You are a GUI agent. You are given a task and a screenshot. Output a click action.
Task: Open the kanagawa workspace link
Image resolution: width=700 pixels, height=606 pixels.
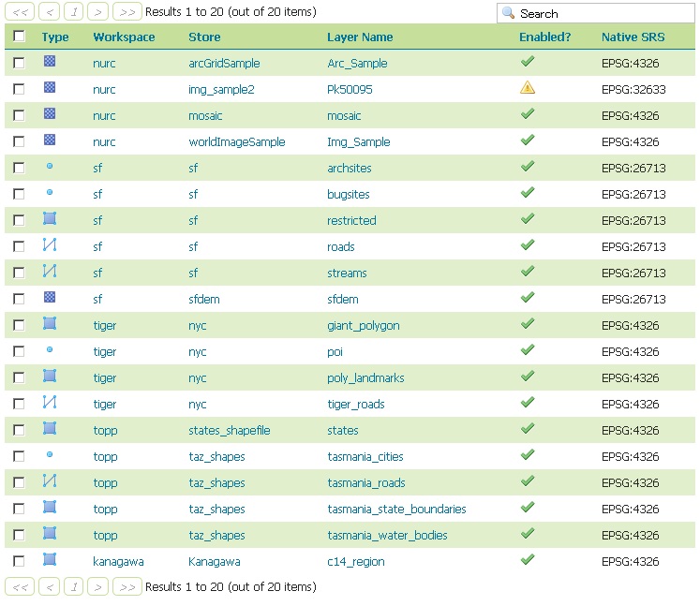coord(118,562)
